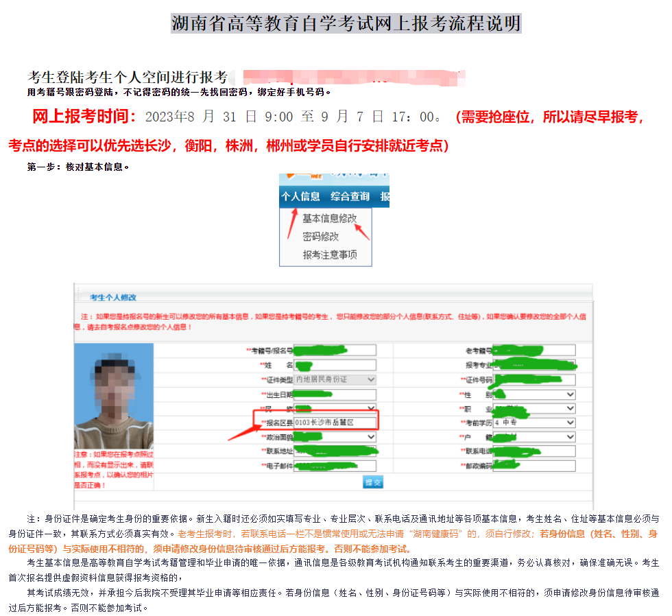Click the paragraph starting 其考试成绩无效
672x616 pixels.
click(334, 600)
